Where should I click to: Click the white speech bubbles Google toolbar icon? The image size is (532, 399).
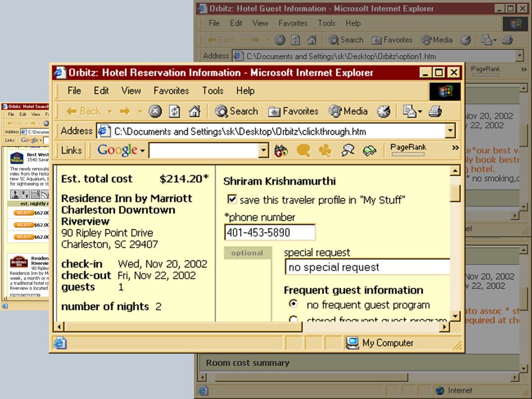click(x=348, y=151)
